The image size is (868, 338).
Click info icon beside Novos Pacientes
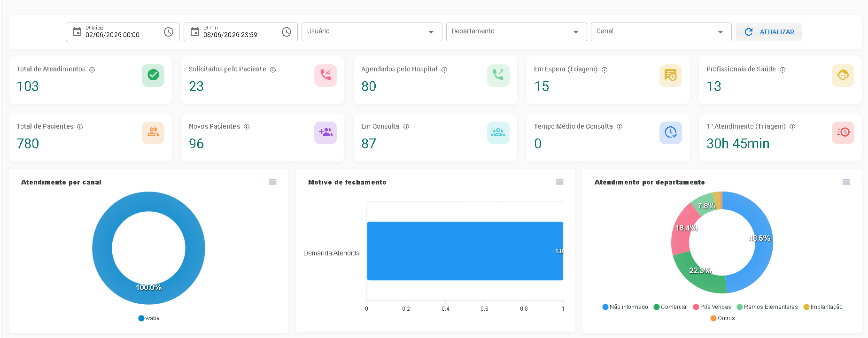pos(247,127)
